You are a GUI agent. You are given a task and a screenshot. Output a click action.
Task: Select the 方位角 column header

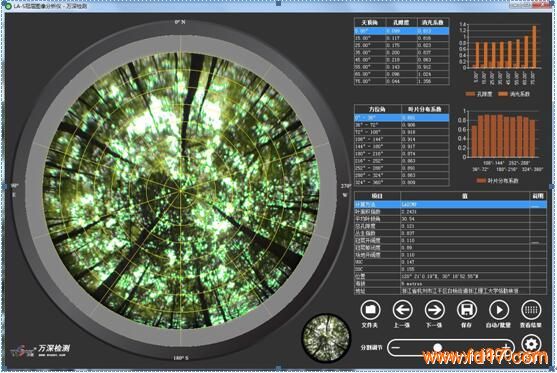pos(378,109)
